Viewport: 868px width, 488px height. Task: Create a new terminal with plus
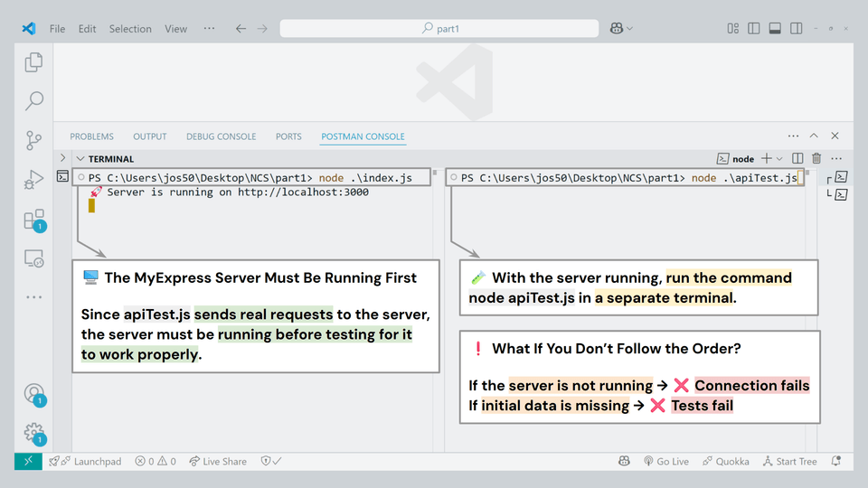click(x=766, y=159)
